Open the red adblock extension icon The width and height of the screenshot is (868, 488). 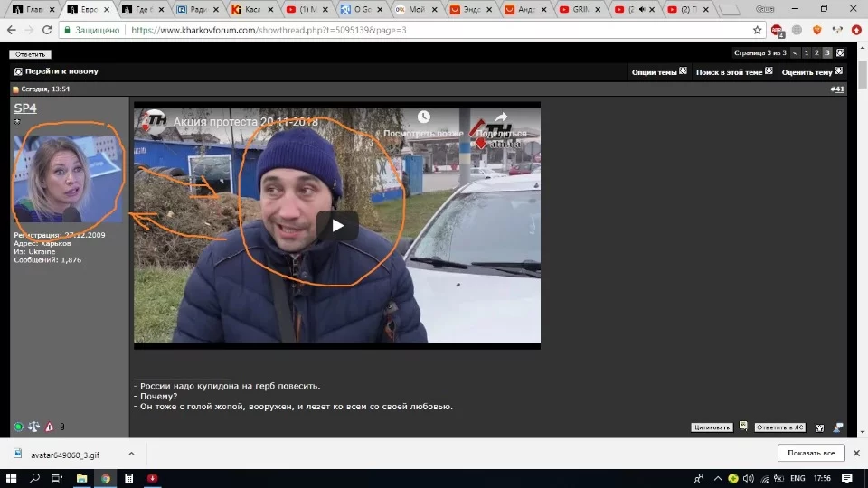click(x=778, y=31)
